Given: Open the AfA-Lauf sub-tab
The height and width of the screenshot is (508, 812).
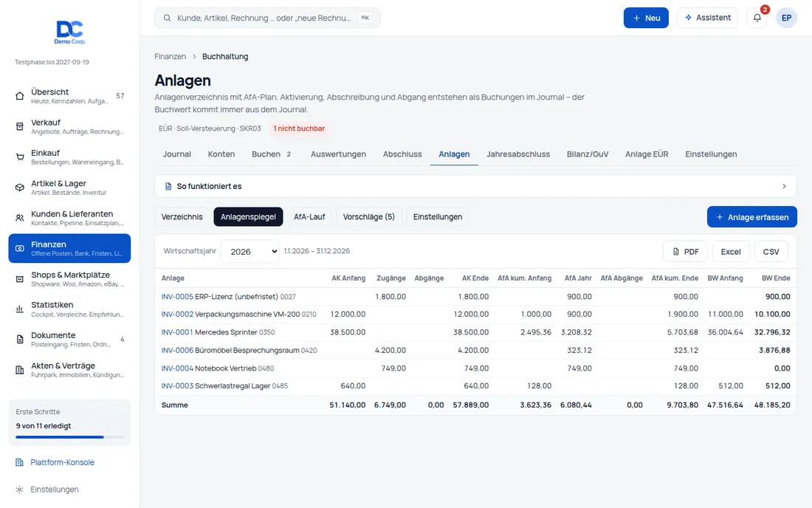Looking at the screenshot, I should (x=309, y=217).
